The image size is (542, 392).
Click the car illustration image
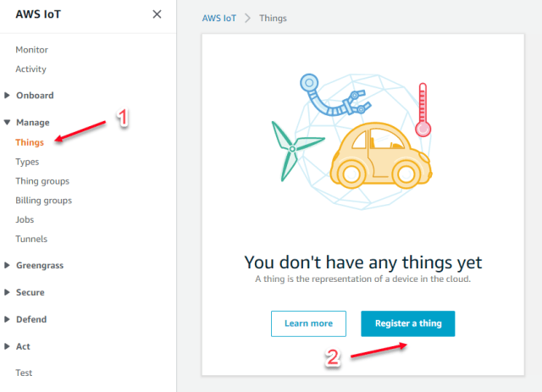(374, 157)
